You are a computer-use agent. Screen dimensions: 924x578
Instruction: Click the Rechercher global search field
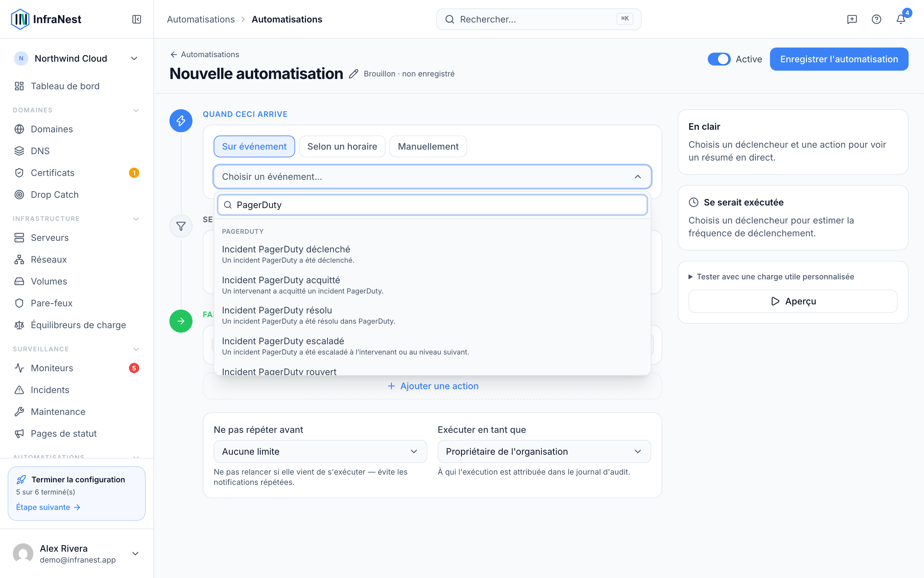click(x=539, y=19)
